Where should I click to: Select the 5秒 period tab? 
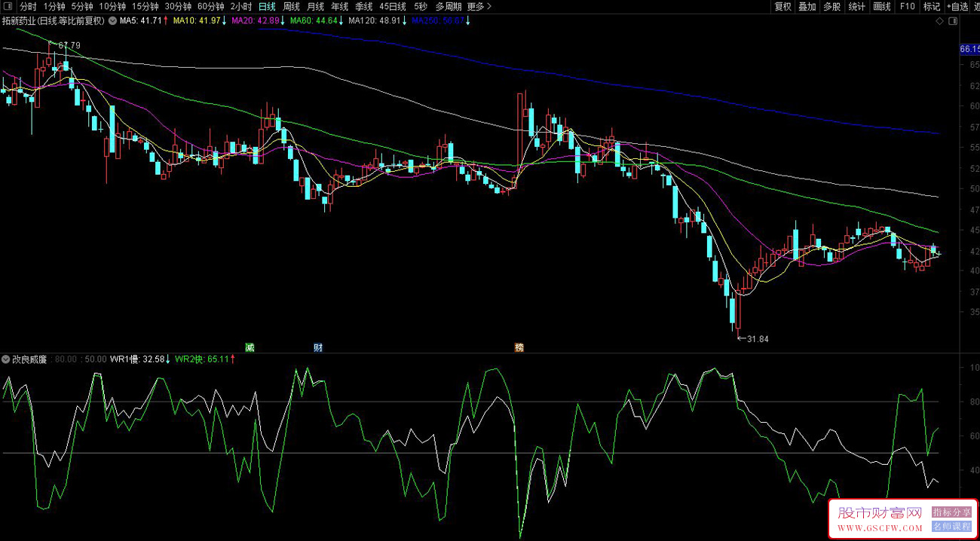click(420, 7)
